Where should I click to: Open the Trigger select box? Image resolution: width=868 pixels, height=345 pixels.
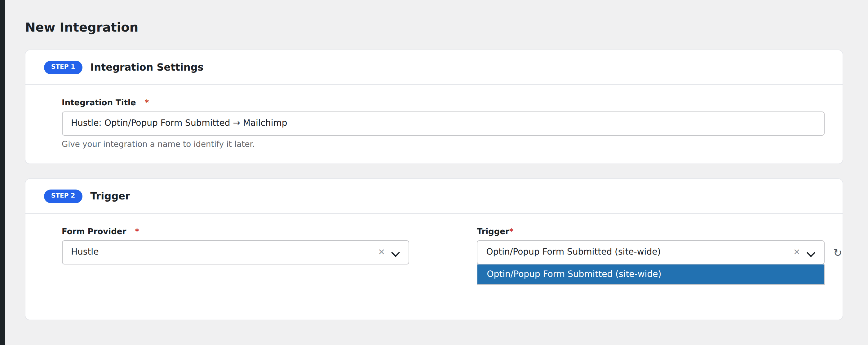(650, 252)
